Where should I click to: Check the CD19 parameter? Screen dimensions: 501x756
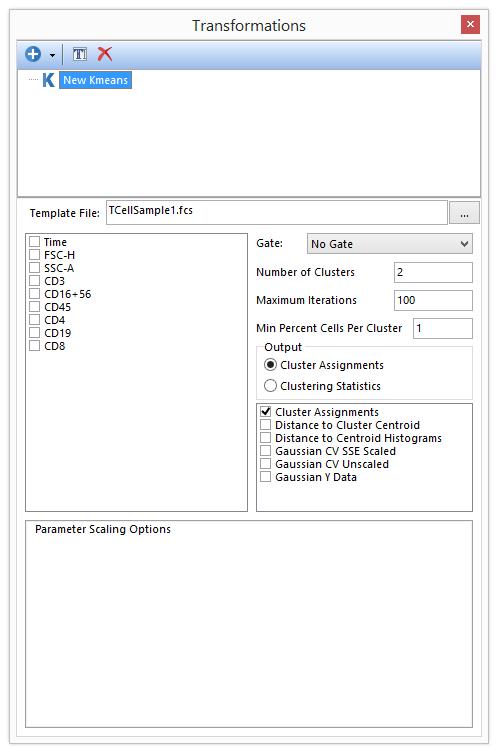(34, 333)
